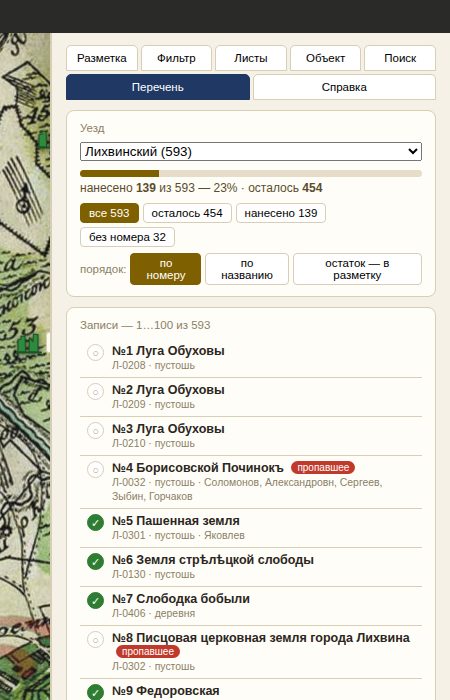This screenshot has height=700, width=450.
Task: Click the side panel collapse handle on the map edge
Action: [x=48, y=343]
